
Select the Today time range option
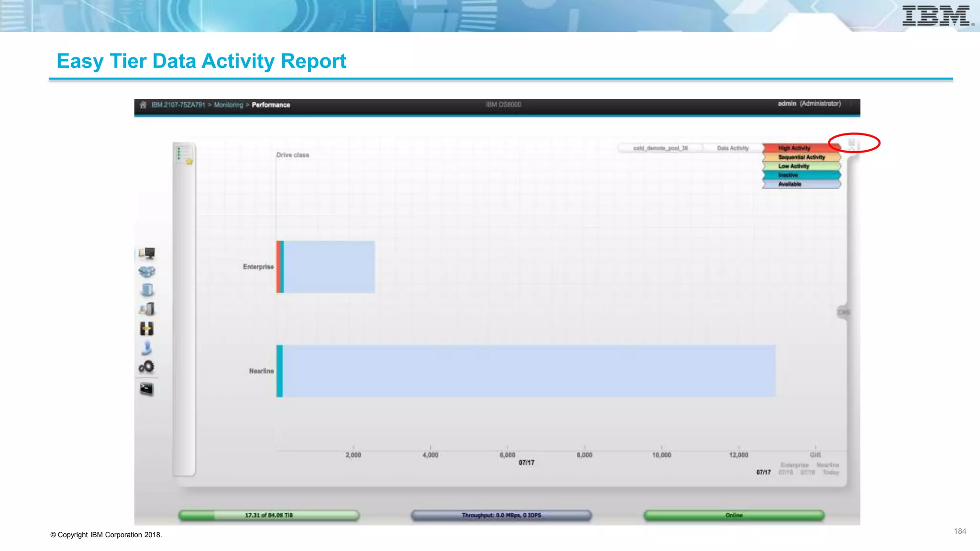831,473
